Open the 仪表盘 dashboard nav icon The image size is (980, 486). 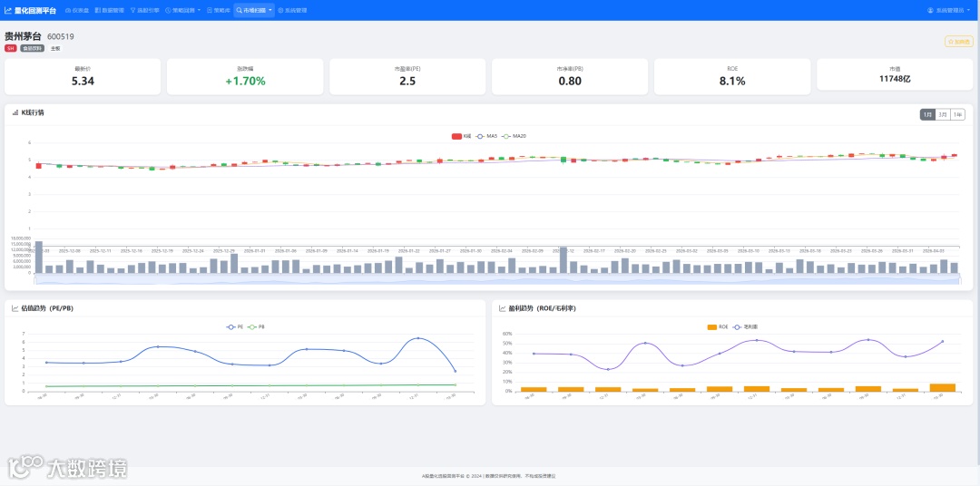click(68, 11)
